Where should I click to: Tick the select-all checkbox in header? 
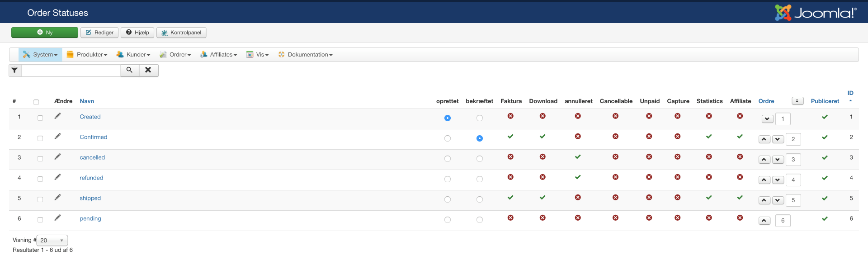pos(36,102)
